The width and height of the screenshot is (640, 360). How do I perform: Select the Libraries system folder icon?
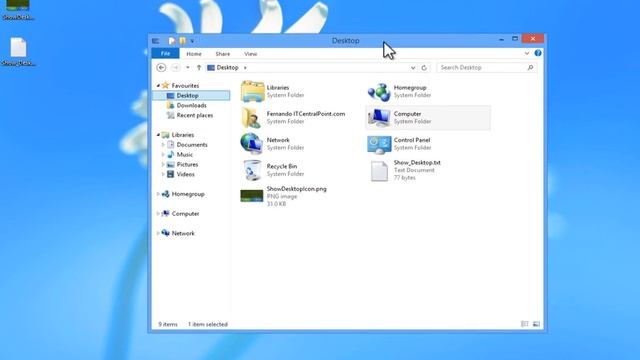pos(252,91)
